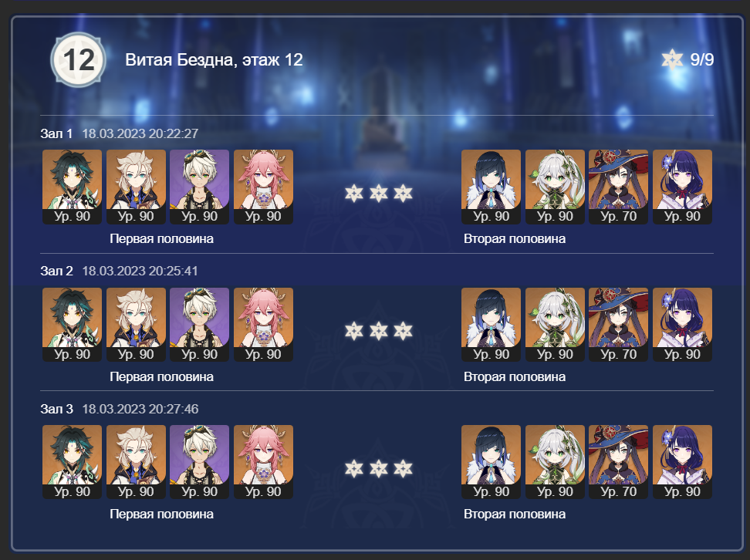
Task: Select Yelan portrait in Зал 1 second half
Action: click(492, 187)
